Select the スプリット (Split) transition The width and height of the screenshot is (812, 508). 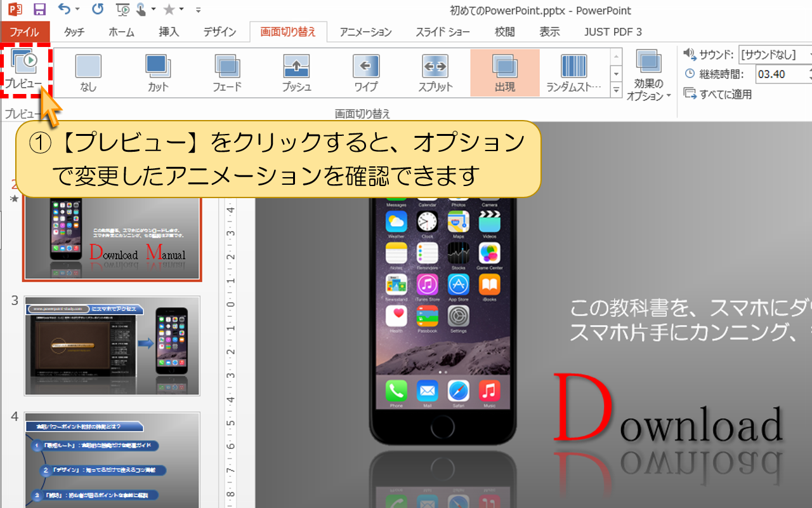435,73
